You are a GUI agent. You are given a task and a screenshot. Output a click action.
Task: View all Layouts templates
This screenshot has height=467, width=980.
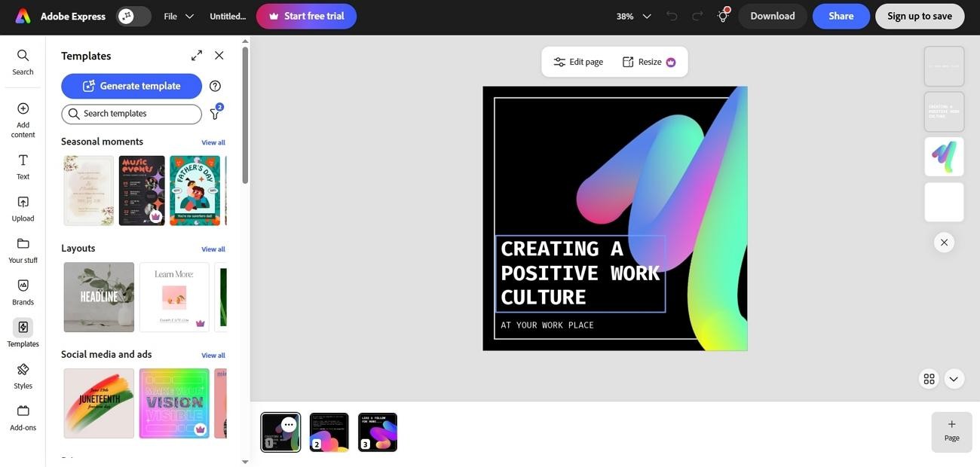tap(213, 249)
